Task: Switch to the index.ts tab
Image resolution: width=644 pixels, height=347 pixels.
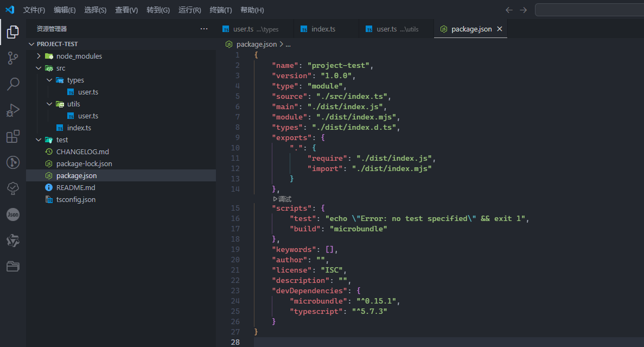Action: coord(323,29)
